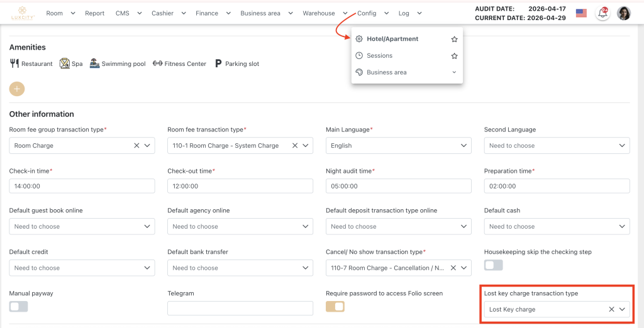The width and height of the screenshot is (644, 328).
Task: Star the Sessions menu entry
Action: pos(454,56)
